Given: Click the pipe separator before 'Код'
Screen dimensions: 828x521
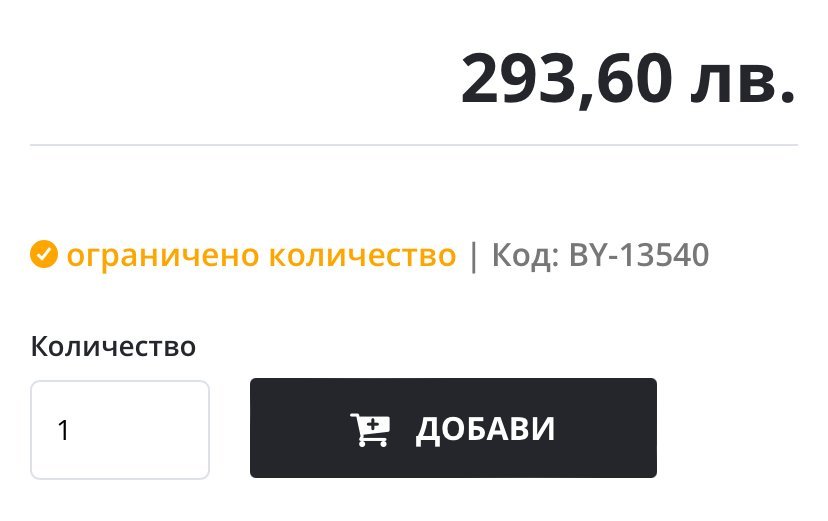Looking at the screenshot, I should coord(474,256).
